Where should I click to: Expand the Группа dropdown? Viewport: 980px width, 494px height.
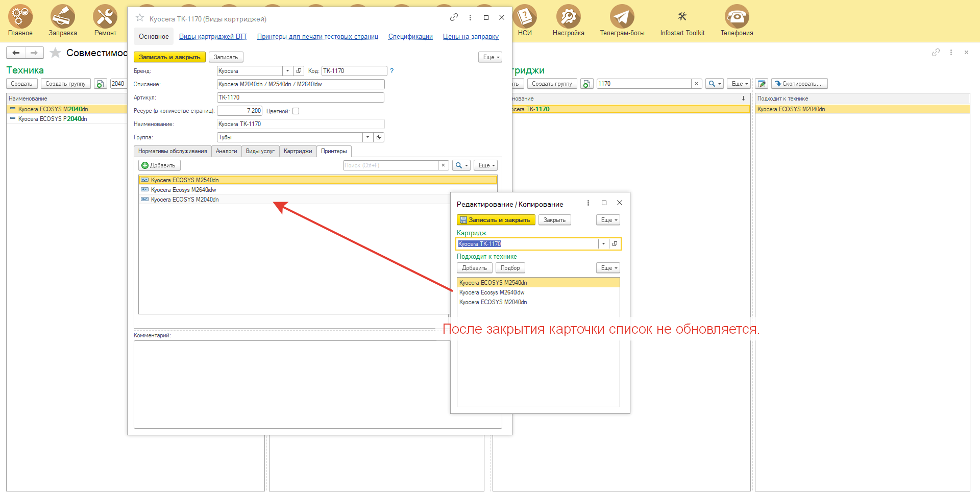point(367,137)
